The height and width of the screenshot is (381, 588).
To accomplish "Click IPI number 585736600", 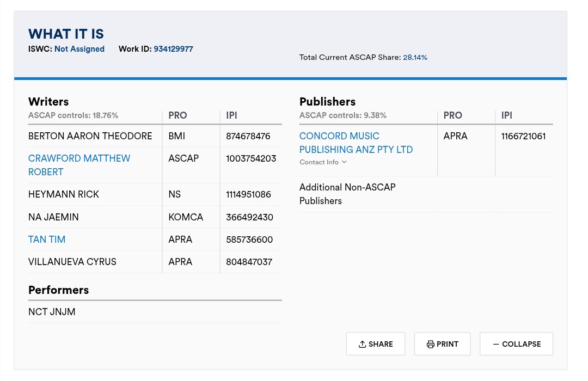I will click(249, 239).
